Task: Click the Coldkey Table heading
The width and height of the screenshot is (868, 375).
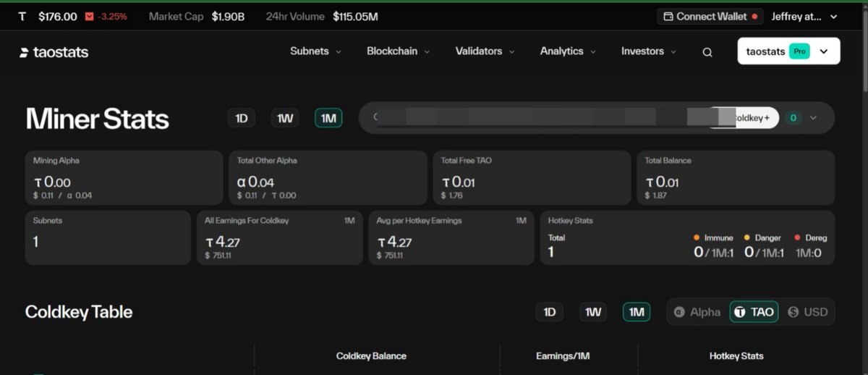Action: [x=79, y=312]
